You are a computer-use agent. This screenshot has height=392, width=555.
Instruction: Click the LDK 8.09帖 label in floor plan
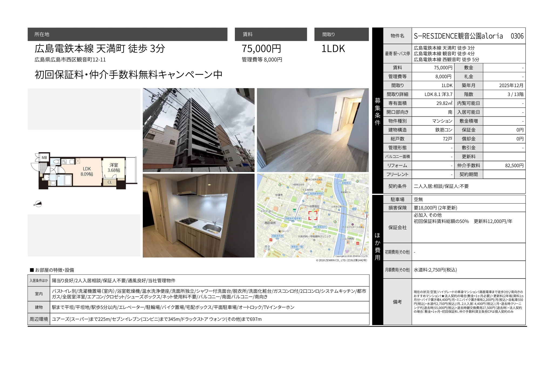point(87,171)
